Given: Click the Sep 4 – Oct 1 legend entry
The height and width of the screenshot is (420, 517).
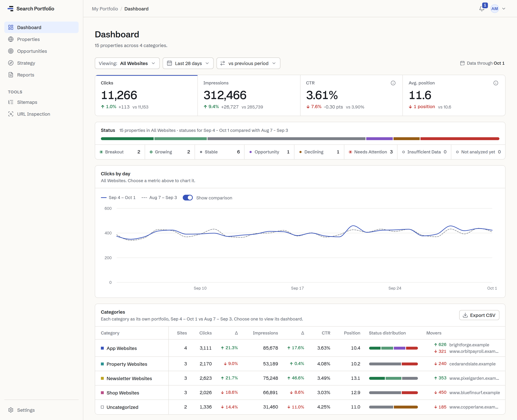Looking at the screenshot, I should point(118,198).
